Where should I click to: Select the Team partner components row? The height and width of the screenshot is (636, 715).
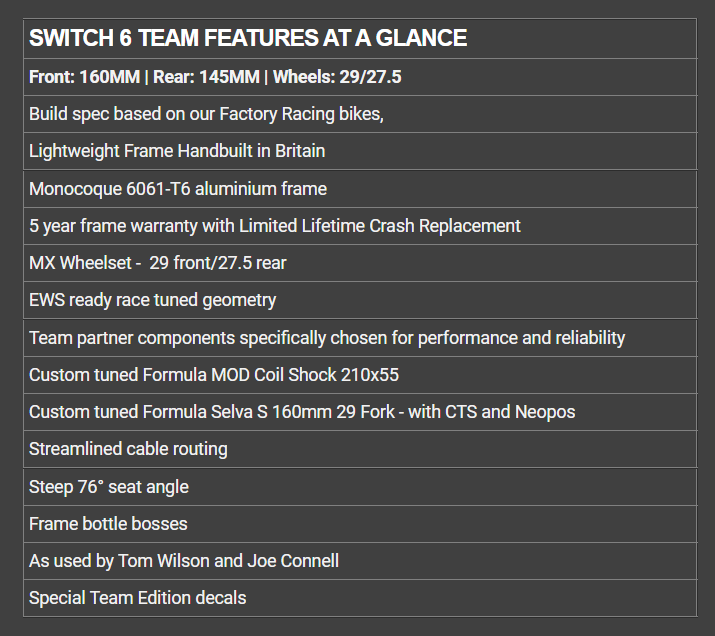click(x=327, y=338)
